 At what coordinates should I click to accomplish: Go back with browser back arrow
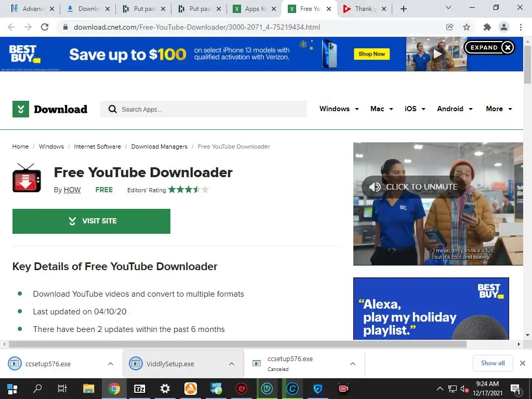pyautogui.click(x=11, y=27)
